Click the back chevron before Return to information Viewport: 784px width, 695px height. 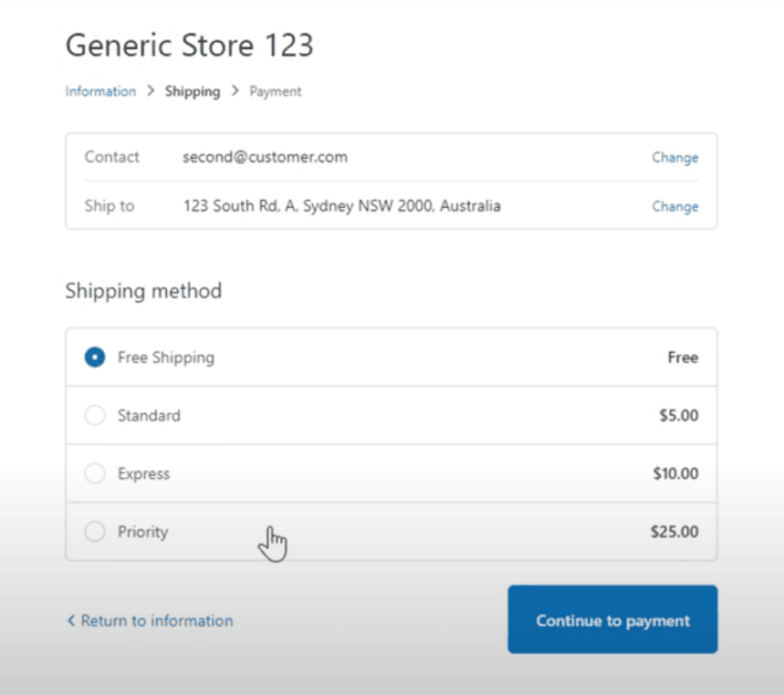(x=71, y=620)
